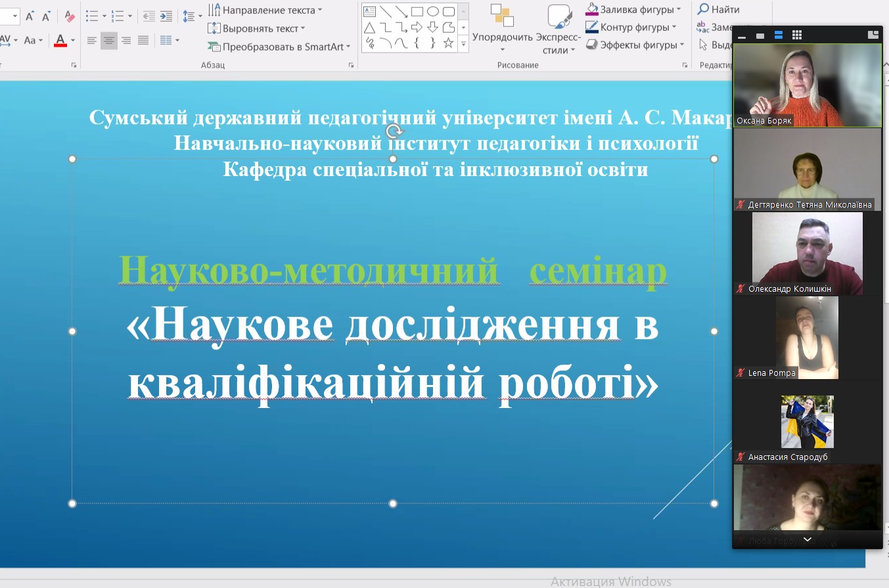Screen dimensions: 889x588
Task: Open the red font color swatch
Action: click(60, 41)
